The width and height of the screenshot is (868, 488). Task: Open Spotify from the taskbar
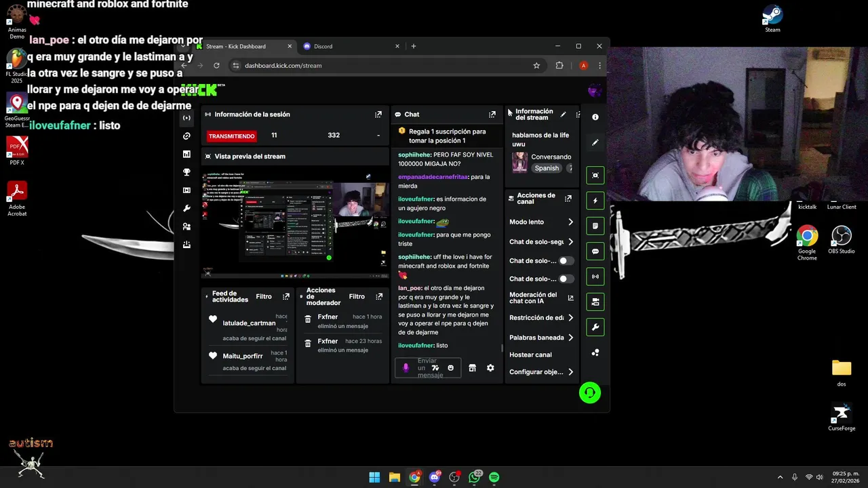coord(494,477)
